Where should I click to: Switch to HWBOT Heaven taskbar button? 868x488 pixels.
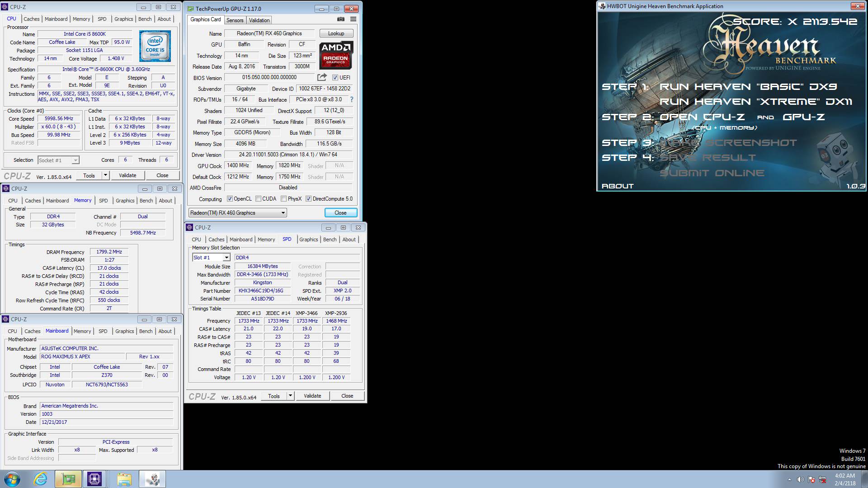point(152,479)
